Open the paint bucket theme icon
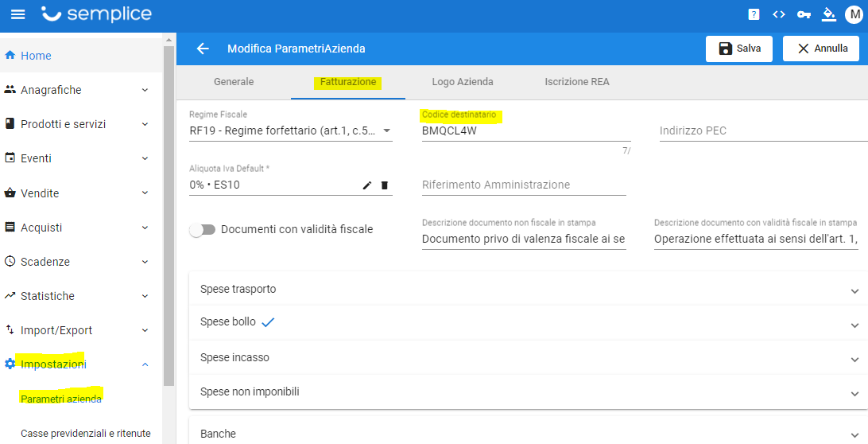868x444 pixels. pyautogui.click(x=829, y=14)
